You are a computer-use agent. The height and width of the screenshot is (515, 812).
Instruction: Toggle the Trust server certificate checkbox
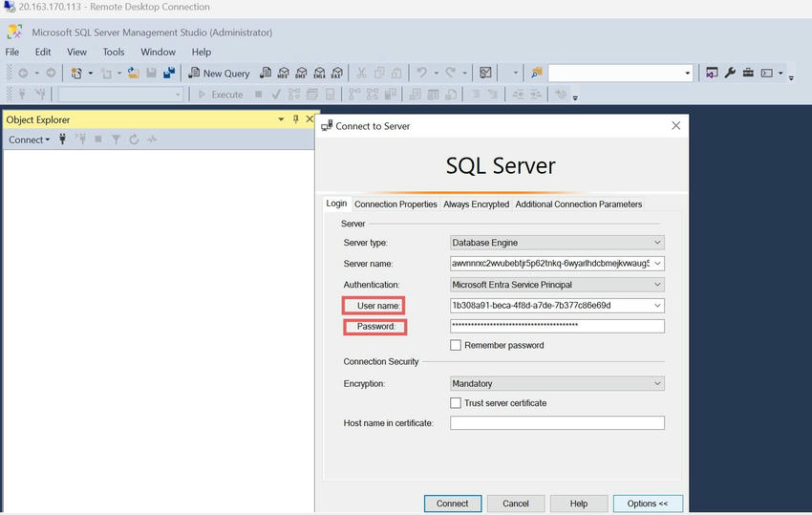coord(456,402)
